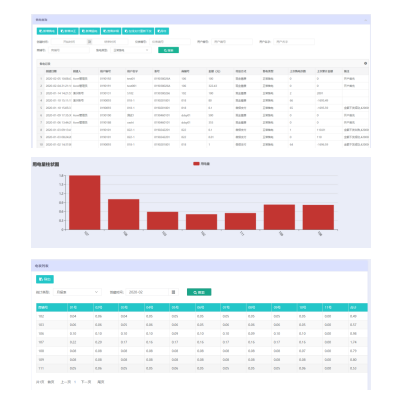Click the total column header in the meter table
This screenshot has width=417, height=396.
coord(358,307)
